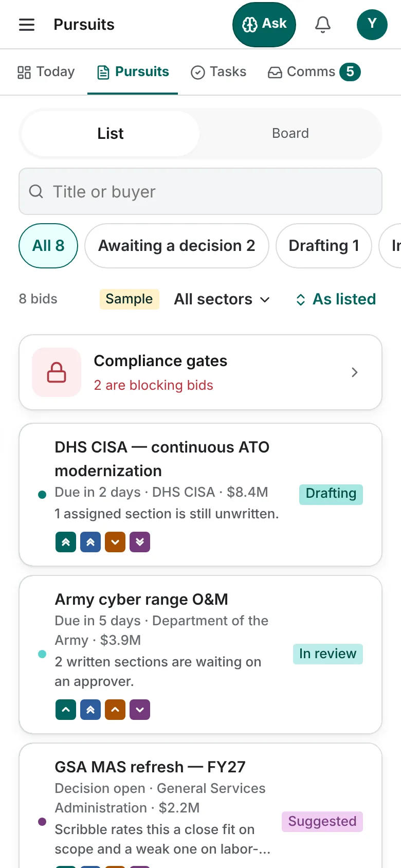Click '1 assigned section is still unwritten.'

(x=167, y=514)
